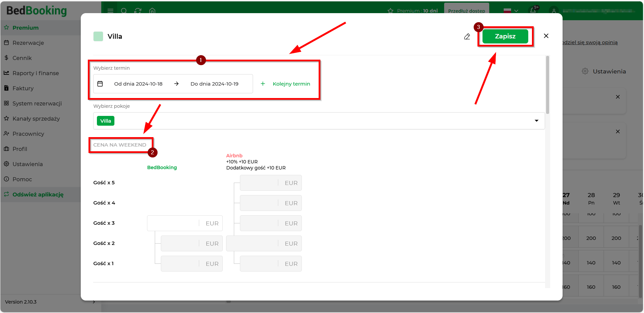Click the Raporty chart icon
644x313 pixels.
(6, 73)
